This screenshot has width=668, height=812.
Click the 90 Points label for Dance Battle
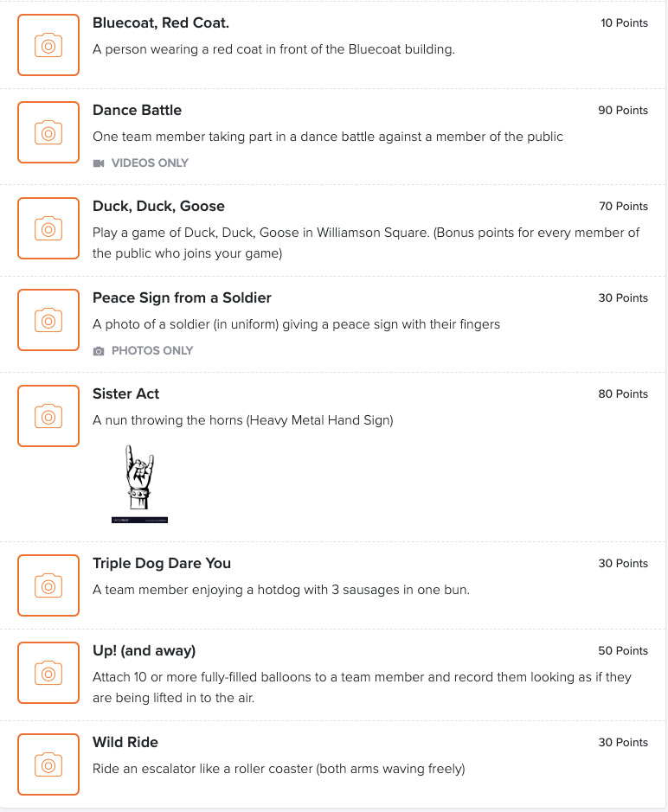pyautogui.click(x=623, y=110)
